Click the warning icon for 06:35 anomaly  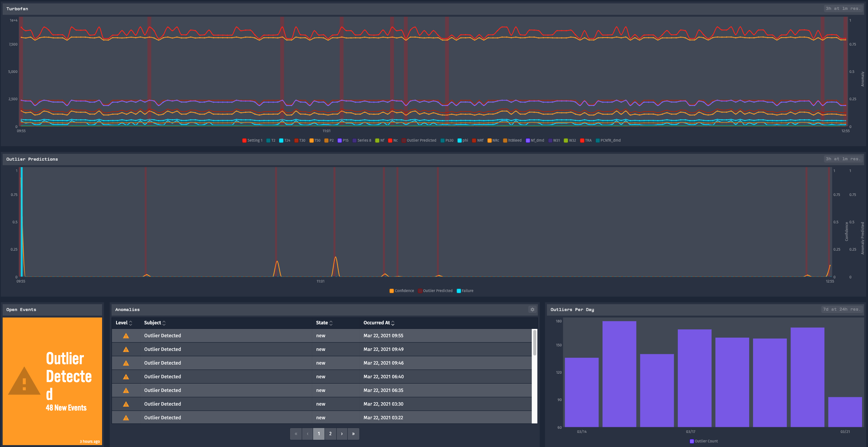tap(126, 390)
